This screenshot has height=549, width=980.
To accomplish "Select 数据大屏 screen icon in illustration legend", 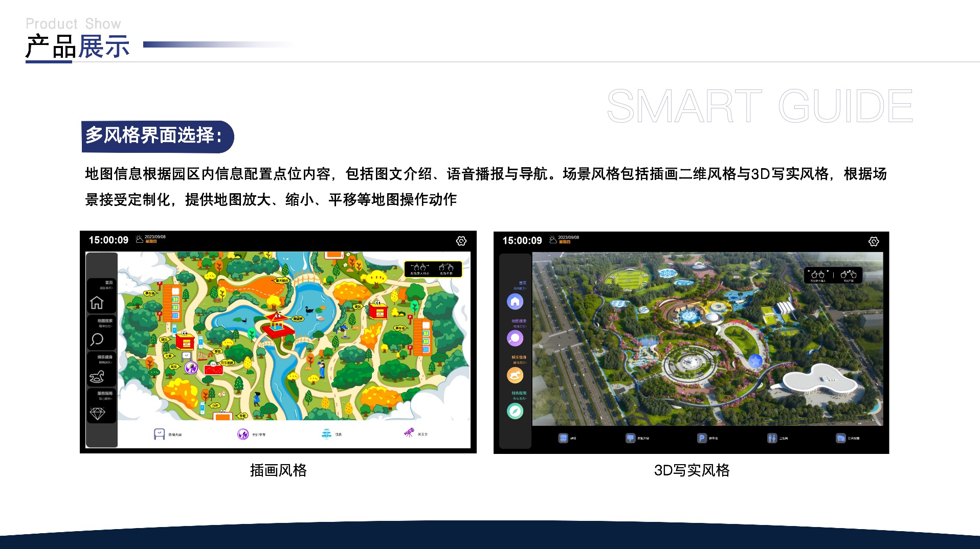I will point(160,434).
